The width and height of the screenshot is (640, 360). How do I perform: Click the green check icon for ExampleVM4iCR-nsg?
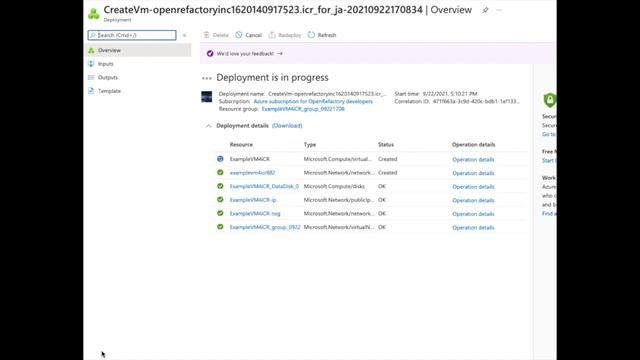[220, 213]
